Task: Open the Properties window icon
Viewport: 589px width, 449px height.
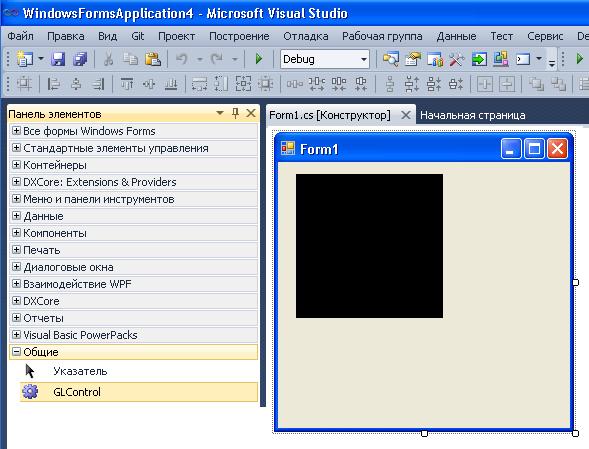Action: (413, 59)
